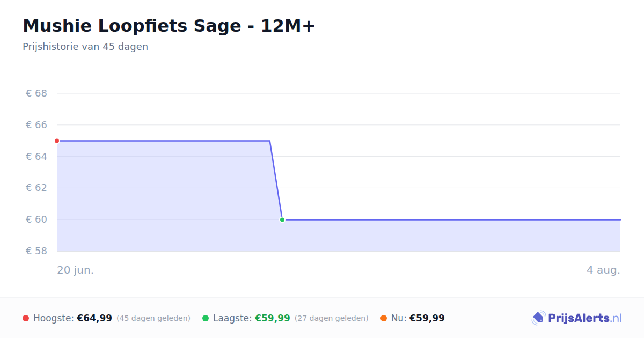Click the PrijsAlerts price tag logo icon
This screenshot has height=338, width=644.
pyautogui.click(x=538, y=318)
